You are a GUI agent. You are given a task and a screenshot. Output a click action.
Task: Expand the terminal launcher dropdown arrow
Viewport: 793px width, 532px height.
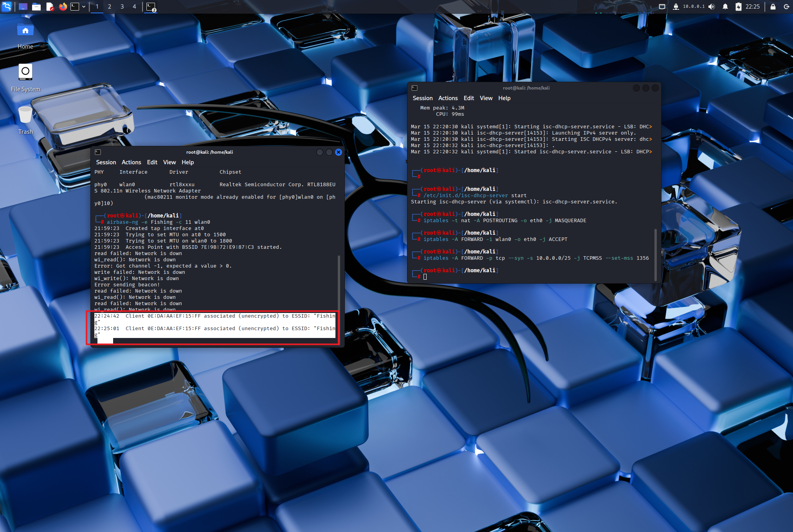coord(84,7)
